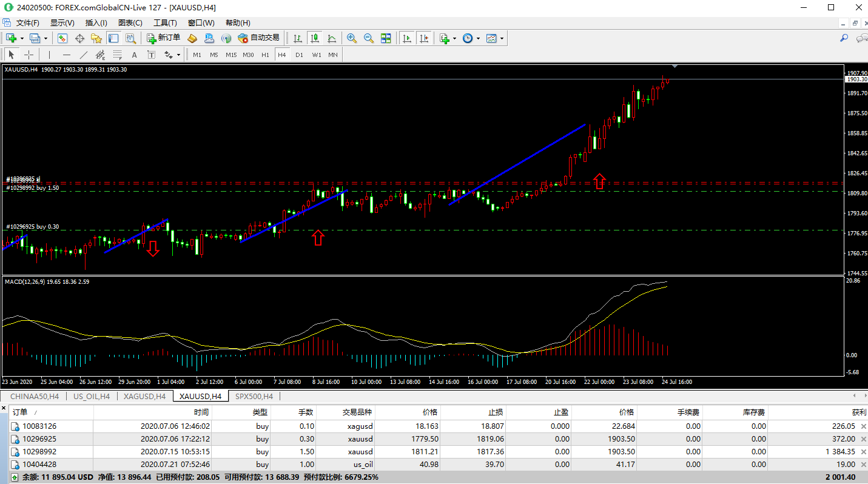Viewport: 868px width, 484px height.
Task: Toggle chart auto scroll
Action: click(407, 38)
